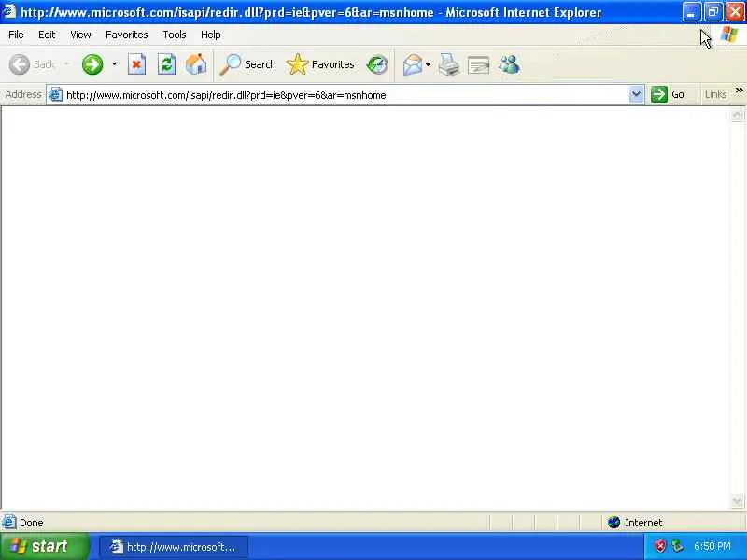The width and height of the screenshot is (747, 560).
Task: Minimize the Internet Explorer window
Action: 691,12
